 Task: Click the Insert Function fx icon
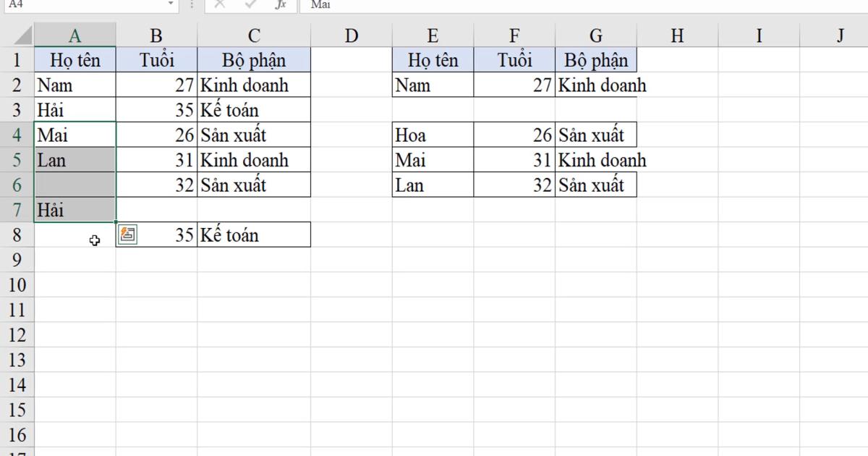pyautogui.click(x=281, y=5)
